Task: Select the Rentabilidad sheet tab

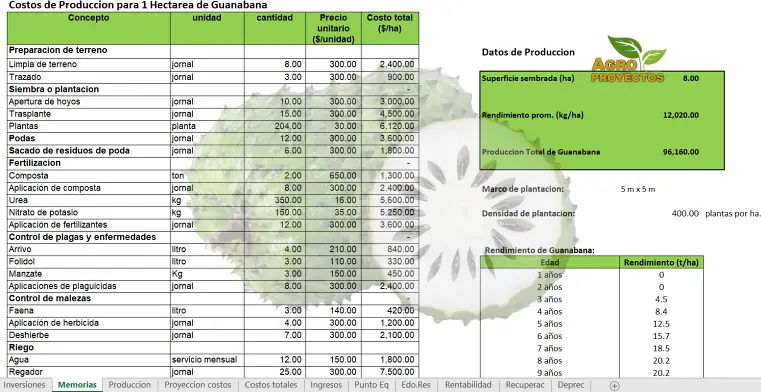Action: click(x=468, y=385)
